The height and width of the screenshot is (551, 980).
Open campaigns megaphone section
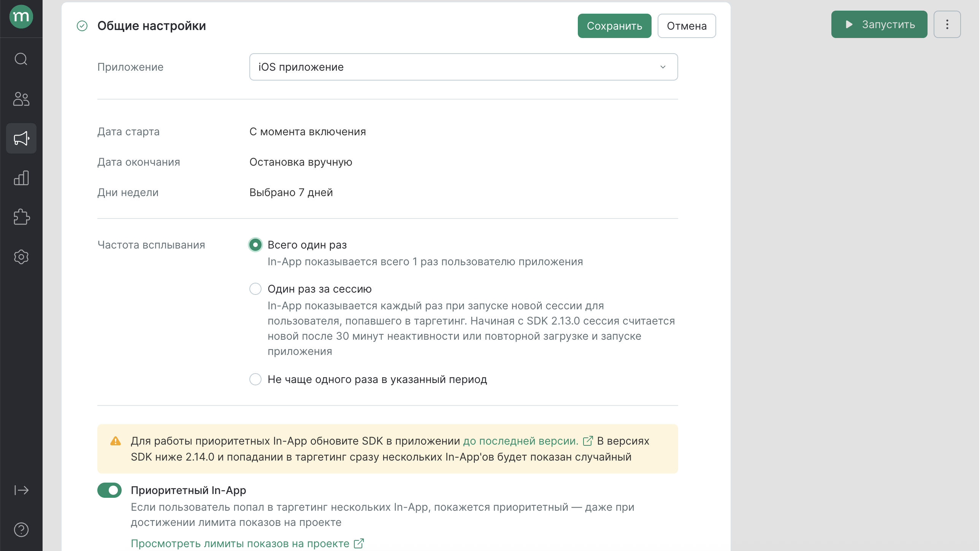point(21,138)
